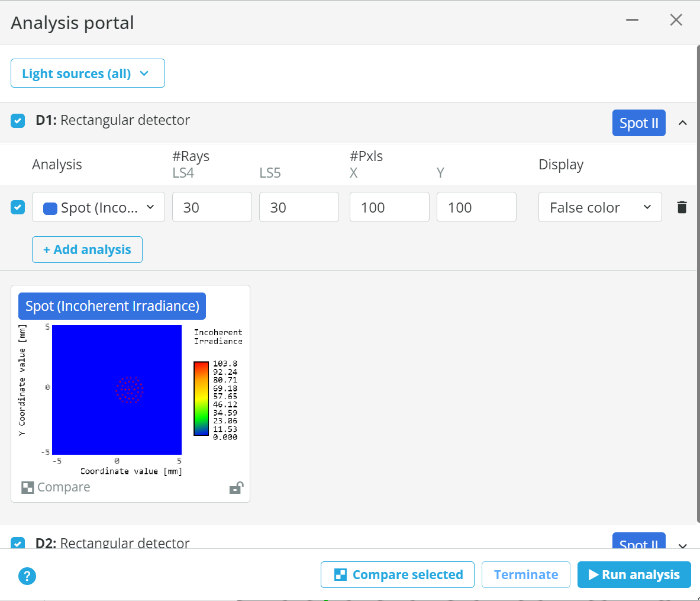Click the D1 Spot II button
The image size is (700, 601).
(x=639, y=123)
